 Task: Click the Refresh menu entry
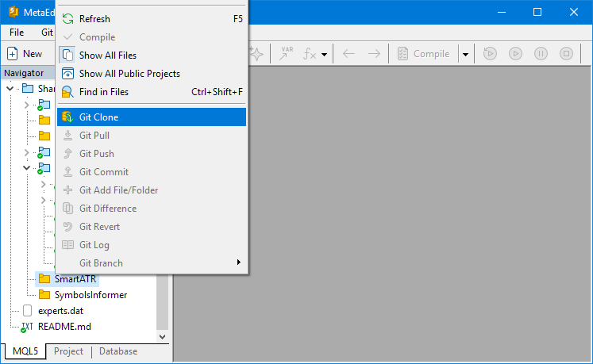(x=152, y=19)
